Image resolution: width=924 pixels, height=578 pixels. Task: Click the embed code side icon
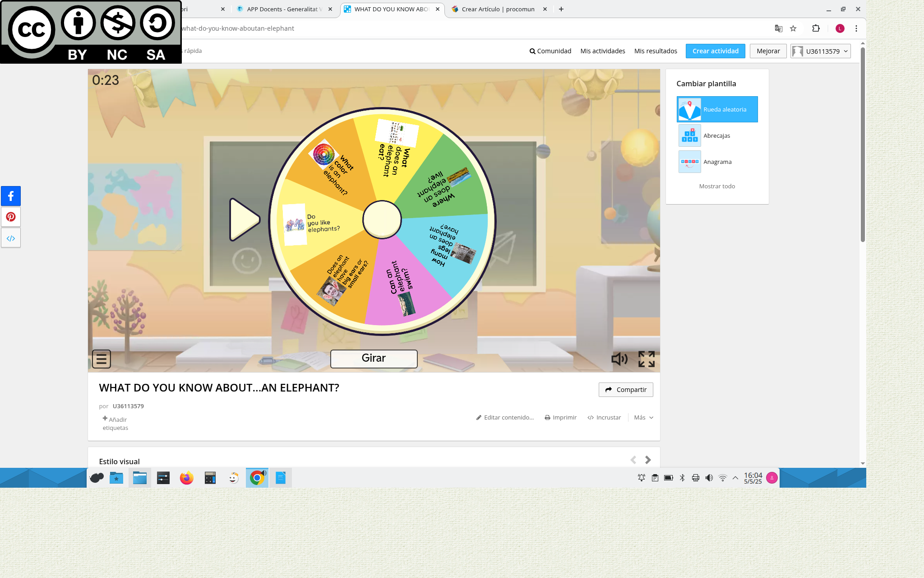pyautogui.click(x=11, y=238)
